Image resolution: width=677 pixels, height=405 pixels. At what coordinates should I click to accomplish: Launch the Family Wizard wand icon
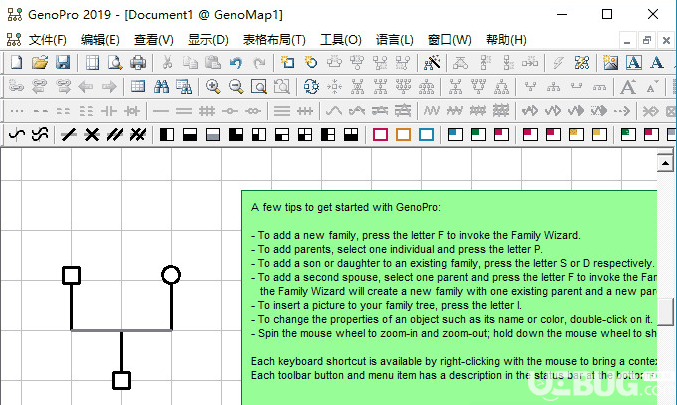[432, 63]
